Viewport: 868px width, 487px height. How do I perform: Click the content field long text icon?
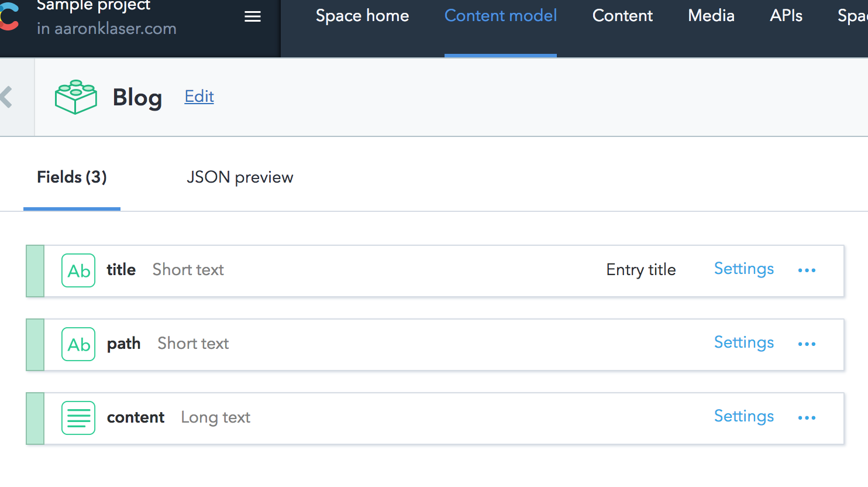[78, 418]
